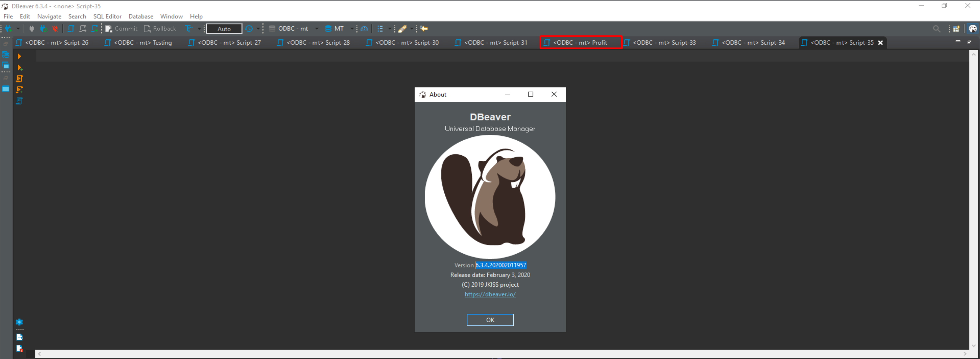Viewport: 980px width, 359px height.
Task: Click OK in the About dialog
Action: (x=490, y=320)
